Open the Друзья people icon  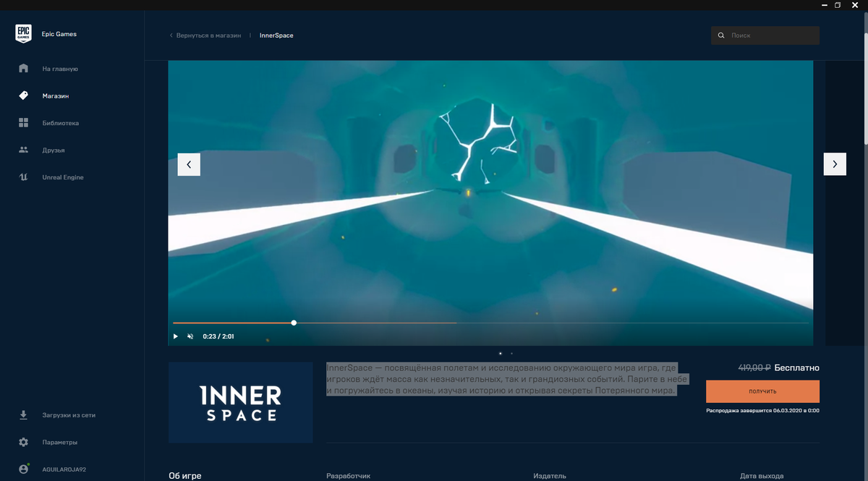pos(23,150)
